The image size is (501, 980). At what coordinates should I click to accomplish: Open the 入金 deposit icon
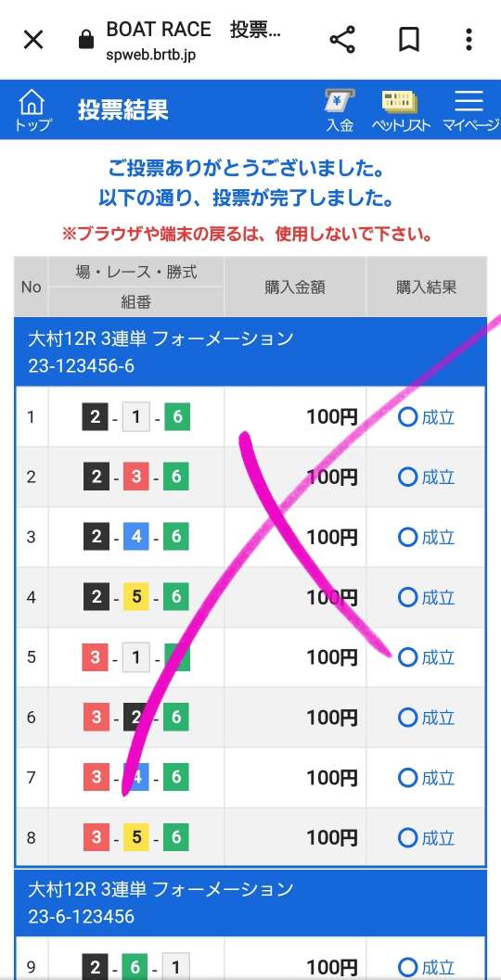click(x=340, y=110)
